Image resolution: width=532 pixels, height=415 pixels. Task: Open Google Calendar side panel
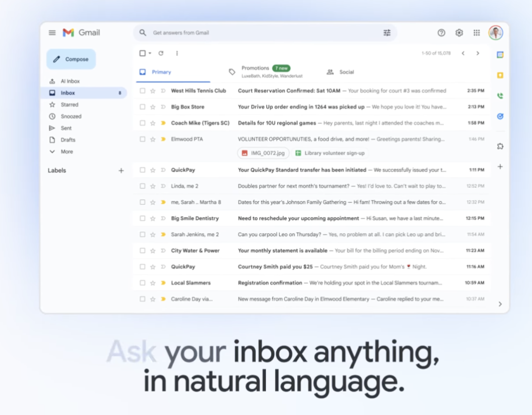(500, 55)
